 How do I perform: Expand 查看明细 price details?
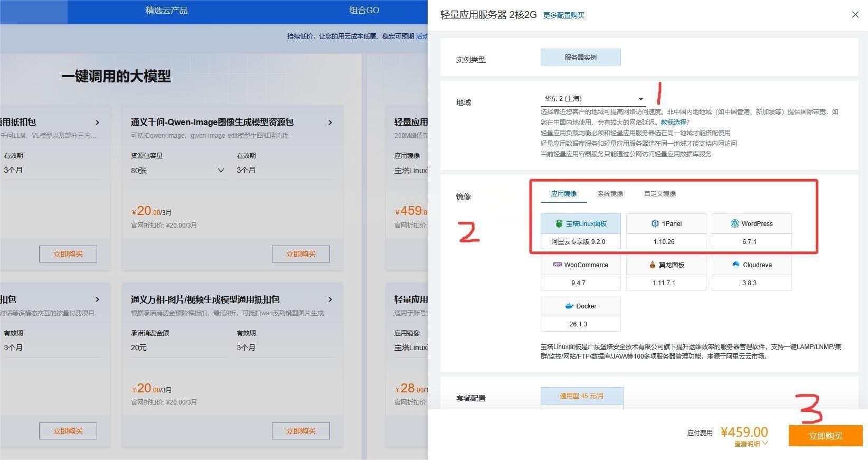tap(751, 444)
